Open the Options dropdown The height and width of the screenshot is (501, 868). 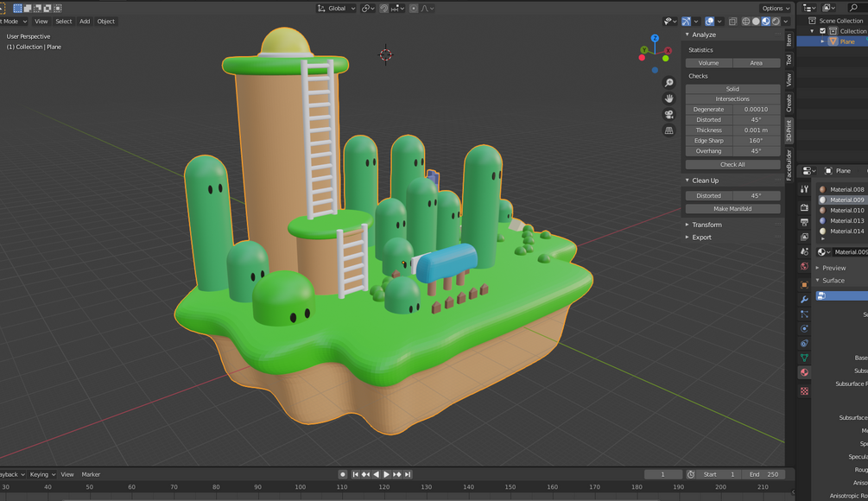[776, 9]
